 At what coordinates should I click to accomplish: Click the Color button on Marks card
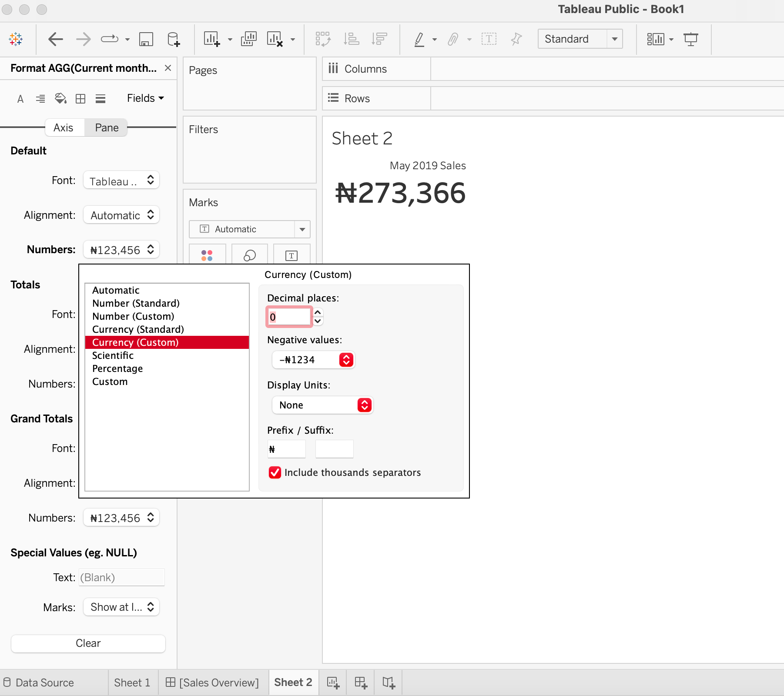pos(207,255)
